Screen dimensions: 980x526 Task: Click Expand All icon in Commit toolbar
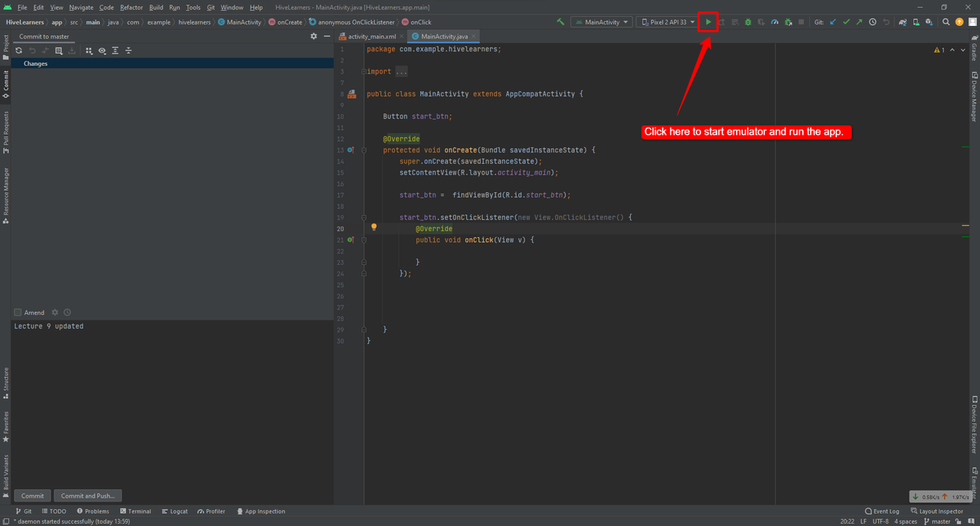click(115, 51)
